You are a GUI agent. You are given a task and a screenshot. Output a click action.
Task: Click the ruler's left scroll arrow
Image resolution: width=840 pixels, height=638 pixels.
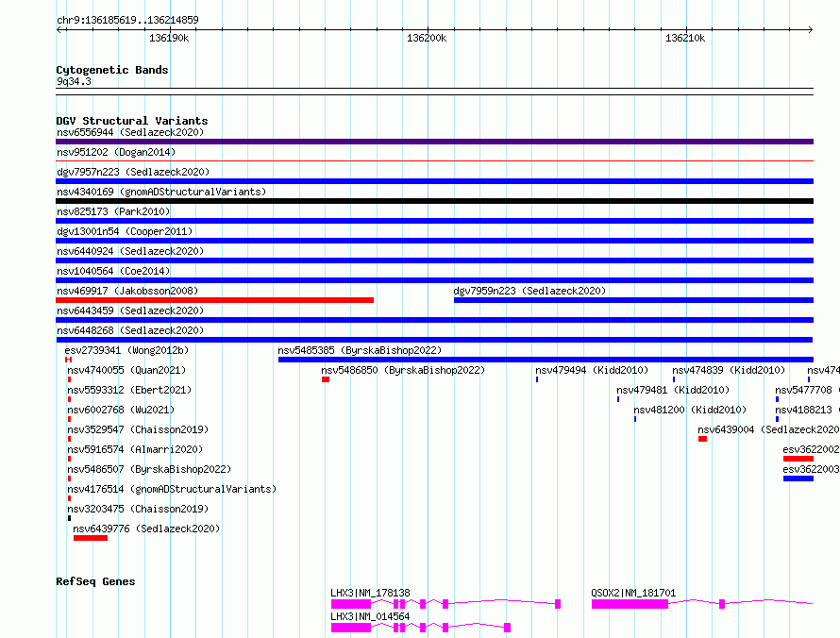tap(59, 29)
